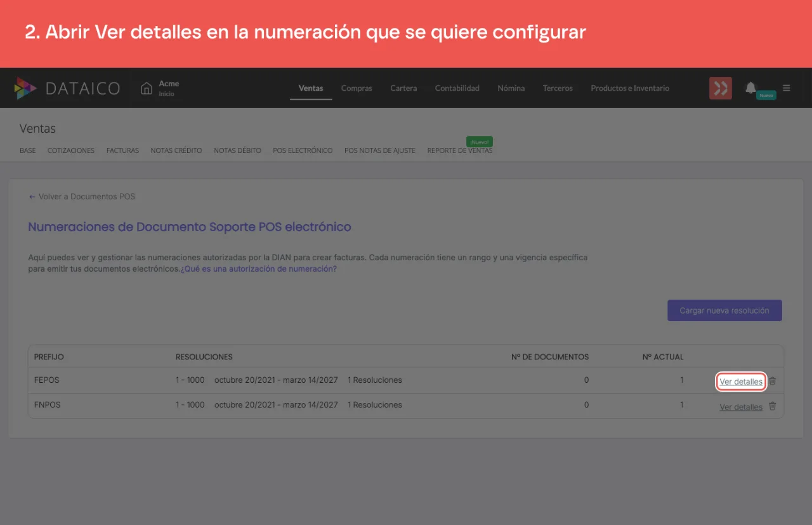Open the Contabilidad menu
Image resolution: width=812 pixels, height=525 pixels.
(457, 88)
